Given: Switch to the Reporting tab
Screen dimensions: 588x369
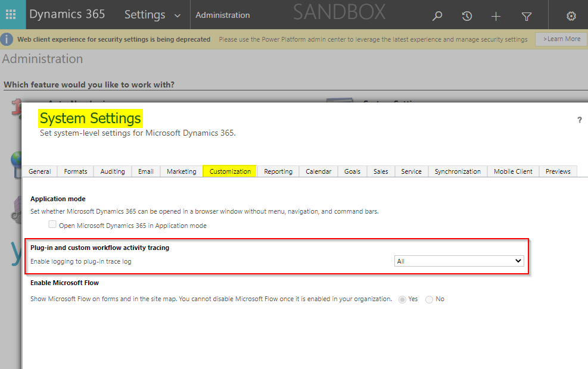Looking at the screenshot, I should pos(278,171).
